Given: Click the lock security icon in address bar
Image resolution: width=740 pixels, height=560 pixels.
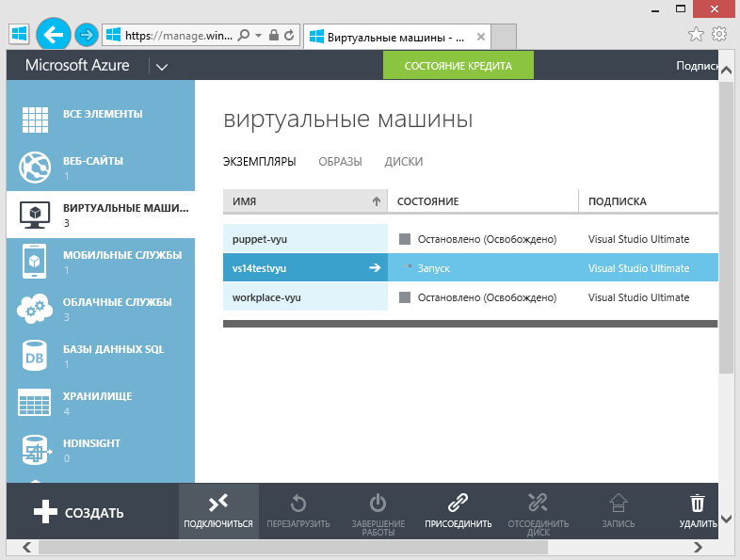Looking at the screenshot, I should [x=274, y=35].
